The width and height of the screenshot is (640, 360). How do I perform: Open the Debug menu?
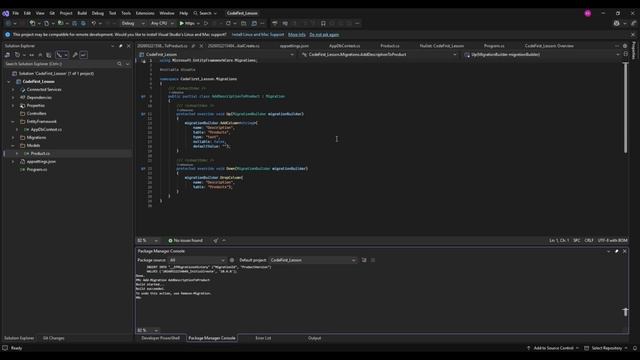pos(98,13)
